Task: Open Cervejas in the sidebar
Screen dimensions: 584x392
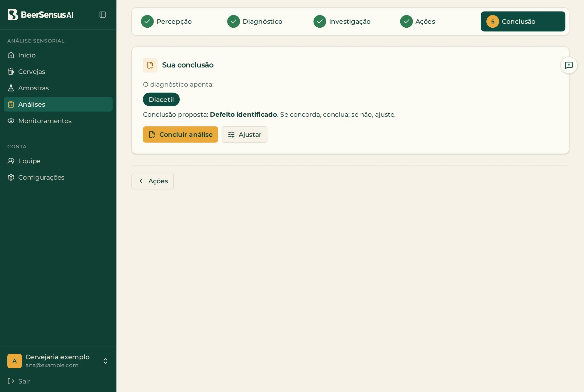Action: [58, 71]
